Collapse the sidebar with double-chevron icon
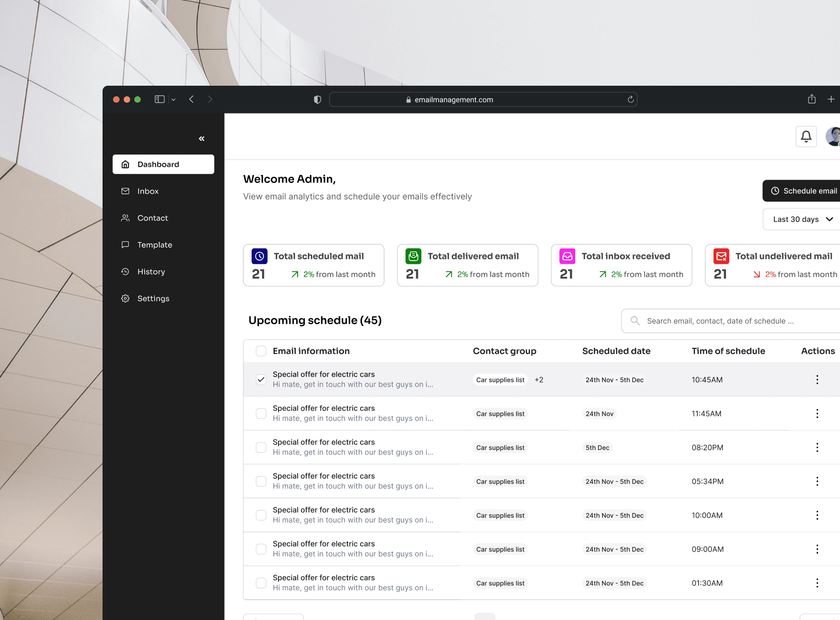 click(x=201, y=139)
